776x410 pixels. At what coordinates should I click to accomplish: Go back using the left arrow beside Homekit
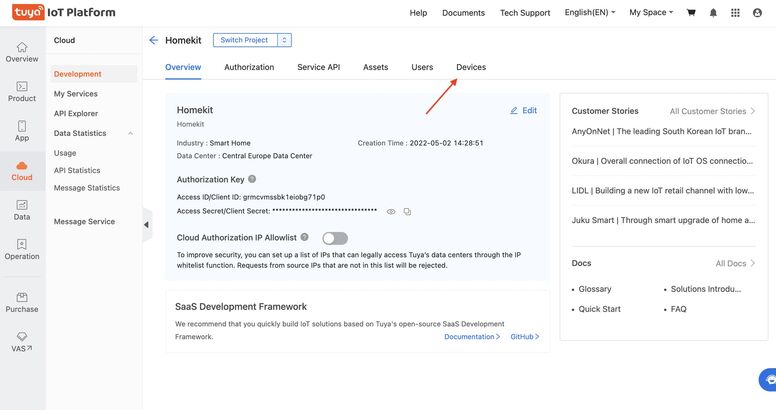coord(153,40)
